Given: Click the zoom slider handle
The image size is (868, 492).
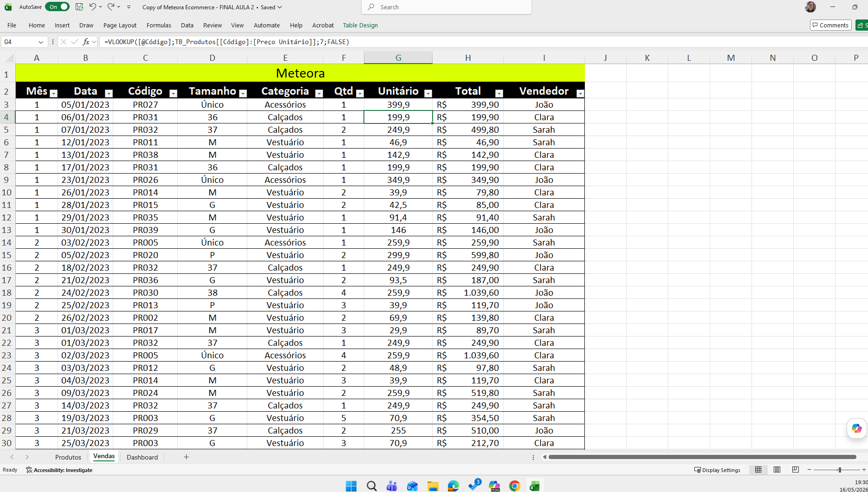Looking at the screenshot, I should (x=840, y=470).
